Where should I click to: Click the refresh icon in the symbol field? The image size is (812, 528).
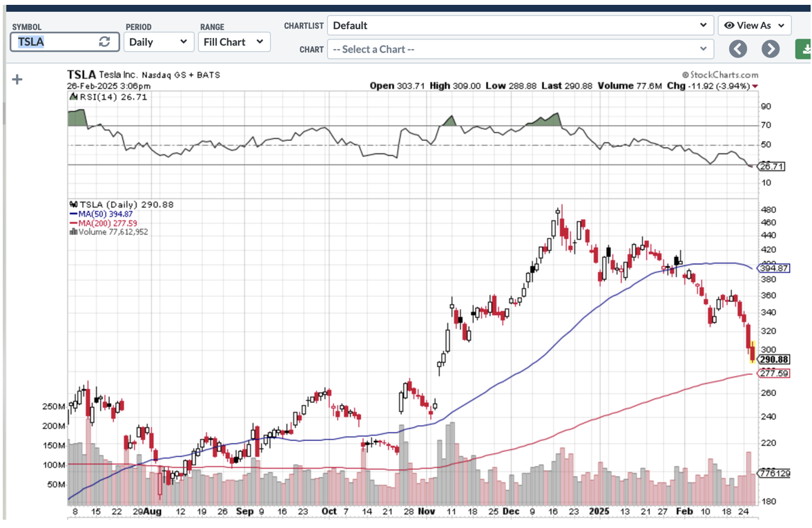point(104,41)
